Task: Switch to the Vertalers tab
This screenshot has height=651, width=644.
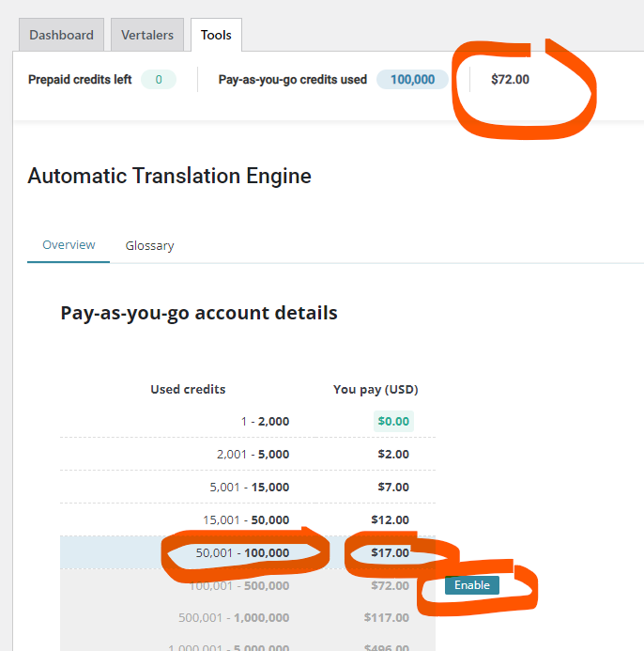Action: (147, 35)
